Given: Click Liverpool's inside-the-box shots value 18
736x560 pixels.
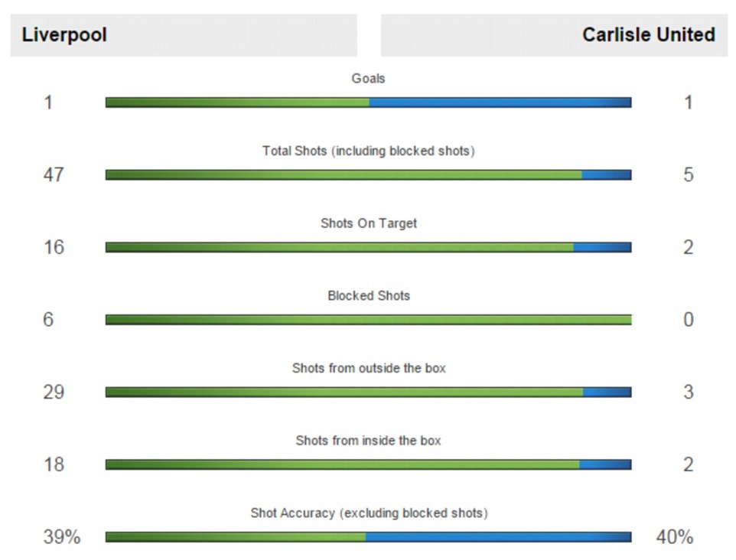Looking at the screenshot, I should tap(54, 464).
